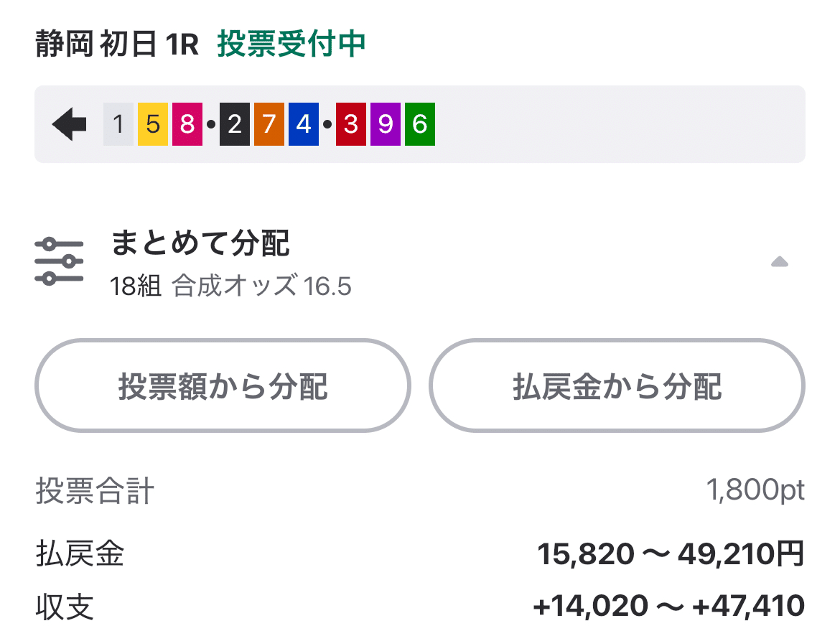Click the back arrow icon
Image resolution: width=840 pixels, height=636 pixels.
coord(68,123)
